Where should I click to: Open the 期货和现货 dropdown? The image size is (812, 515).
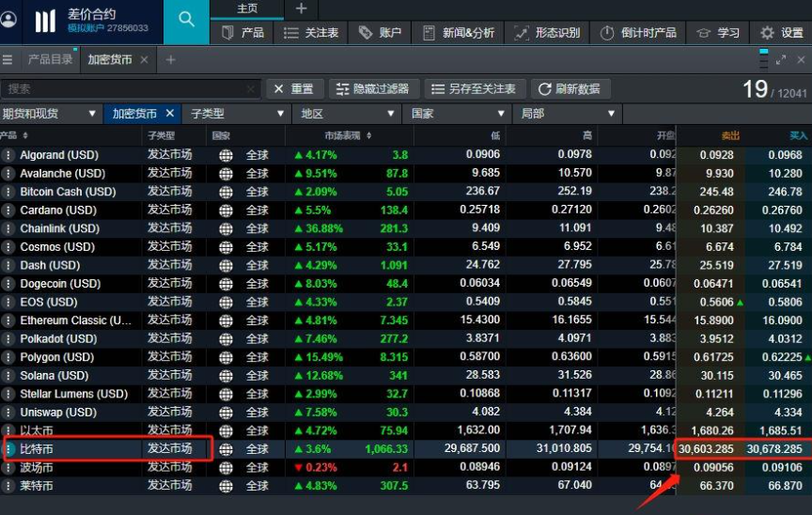(50, 114)
